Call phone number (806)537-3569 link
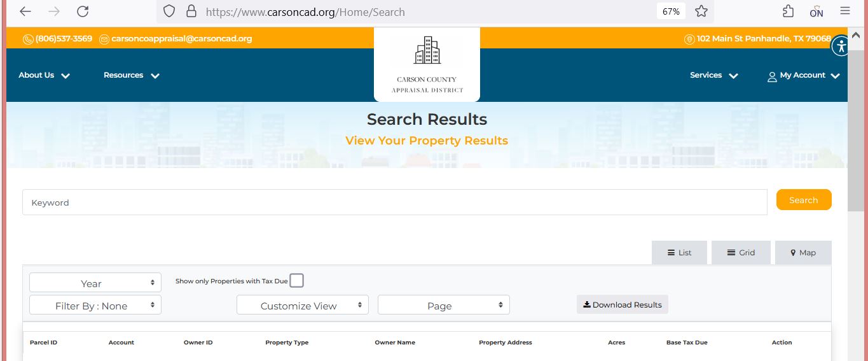This screenshot has height=361, width=868. pyautogui.click(x=58, y=39)
